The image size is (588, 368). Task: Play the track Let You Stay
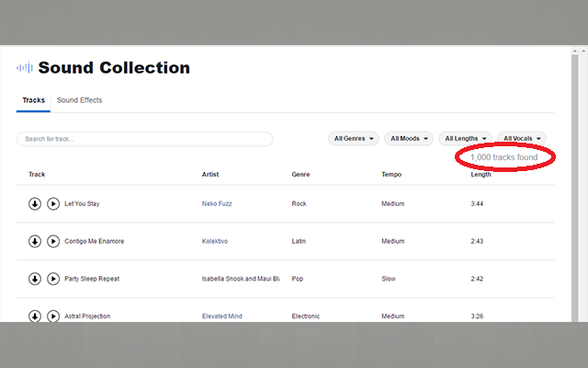pos(53,203)
